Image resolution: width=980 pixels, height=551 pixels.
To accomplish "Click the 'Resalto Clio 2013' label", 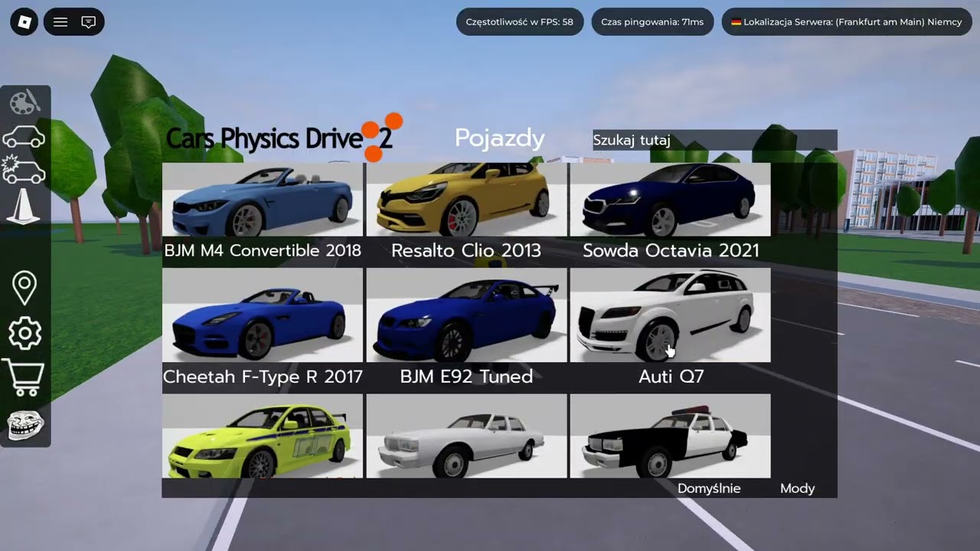I will pyautogui.click(x=466, y=250).
